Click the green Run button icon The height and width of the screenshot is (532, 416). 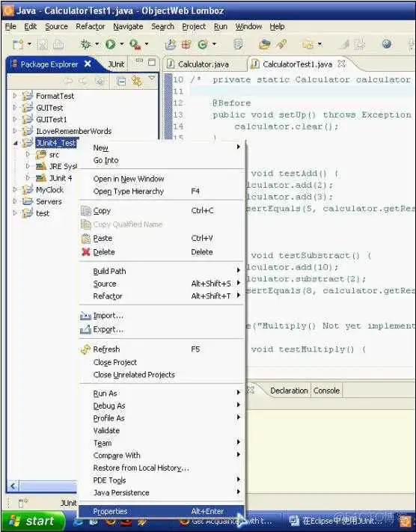110,44
